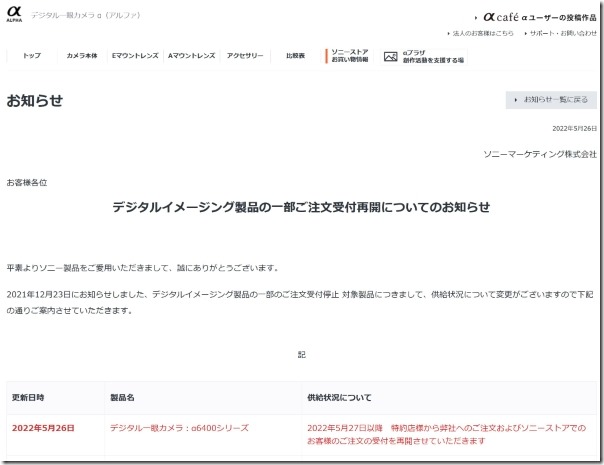
Task: Open ソニーストア お買い物情報 link
Action: tap(350, 55)
